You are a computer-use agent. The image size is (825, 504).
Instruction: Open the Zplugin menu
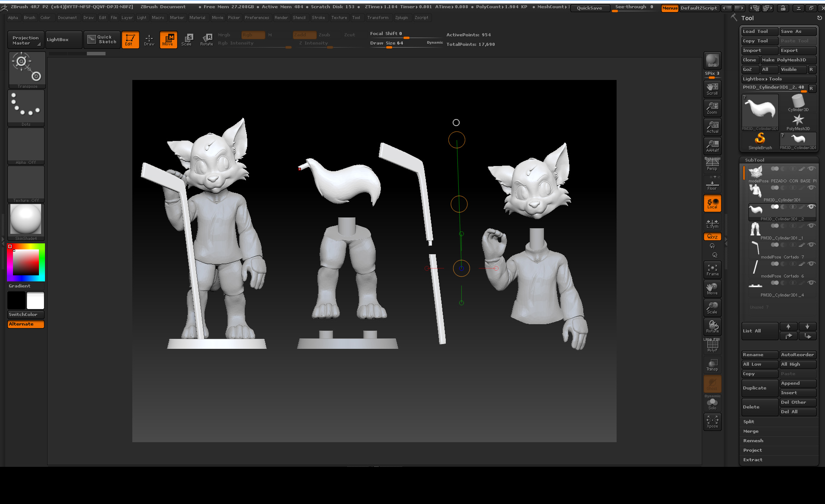401,18
